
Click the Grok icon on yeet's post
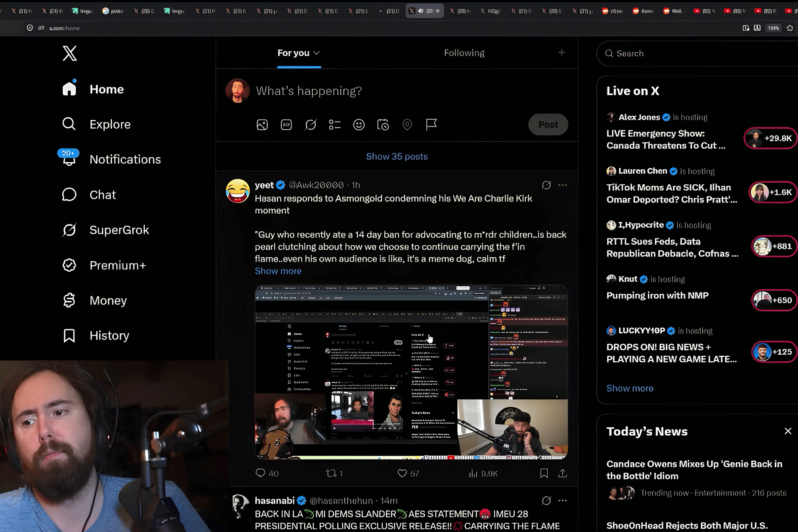tap(546, 185)
